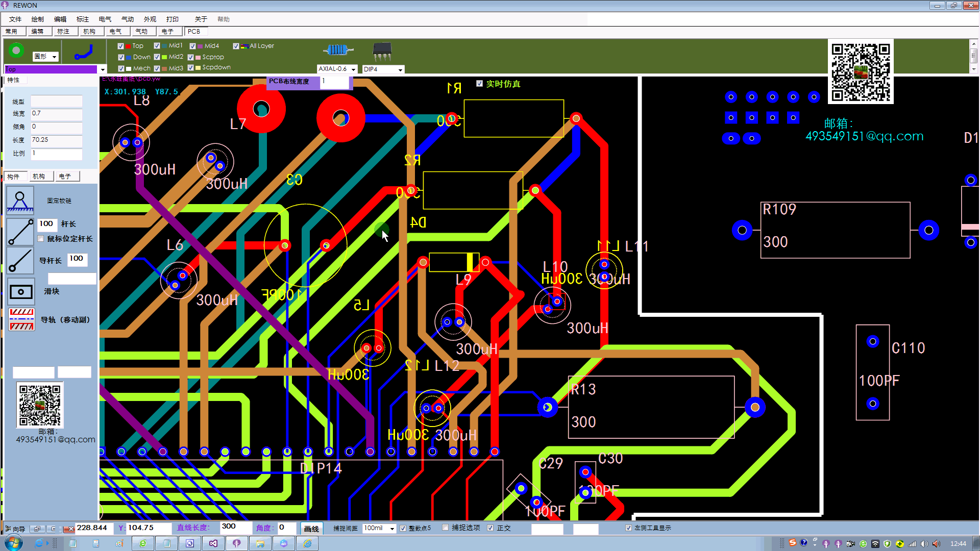Toggle the Top layer checkbox
The width and height of the screenshot is (980, 551).
click(121, 46)
